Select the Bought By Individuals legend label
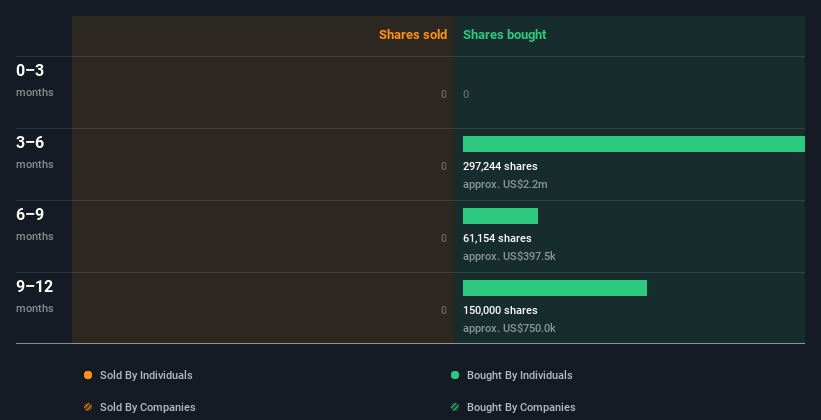 [519, 375]
